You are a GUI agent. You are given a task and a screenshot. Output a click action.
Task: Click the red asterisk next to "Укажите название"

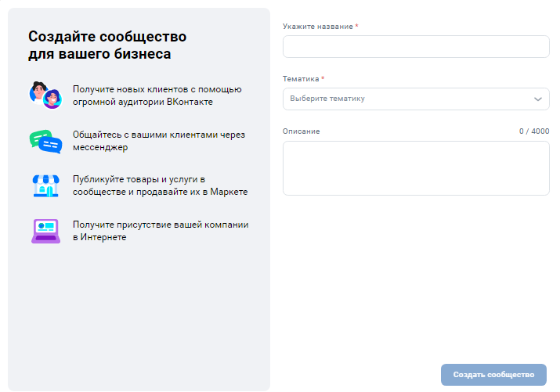(357, 27)
